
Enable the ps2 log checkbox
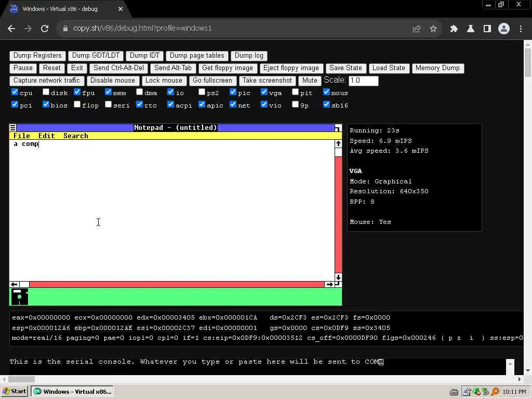[202, 92]
